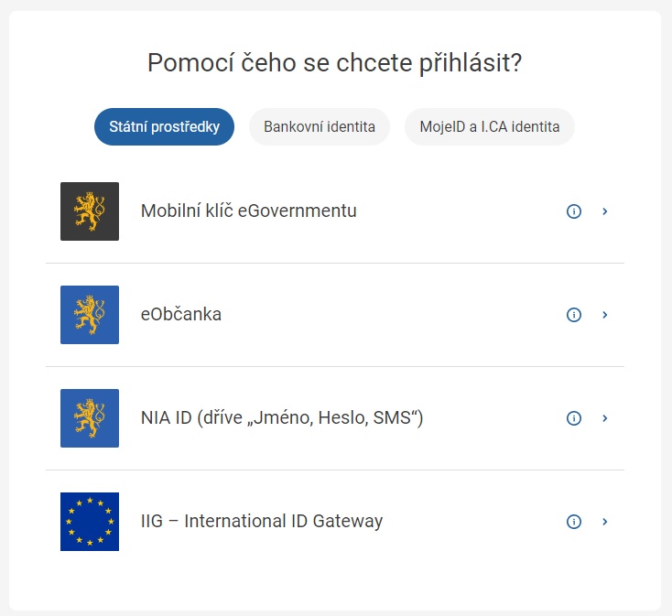This screenshot has width=672, height=616.
Task: Expand Mobilní klíč eGovernmentu chevron arrow
Action: pos(605,211)
